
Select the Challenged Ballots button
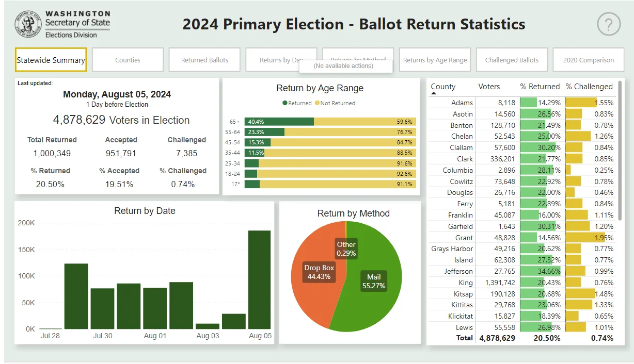click(x=512, y=60)
